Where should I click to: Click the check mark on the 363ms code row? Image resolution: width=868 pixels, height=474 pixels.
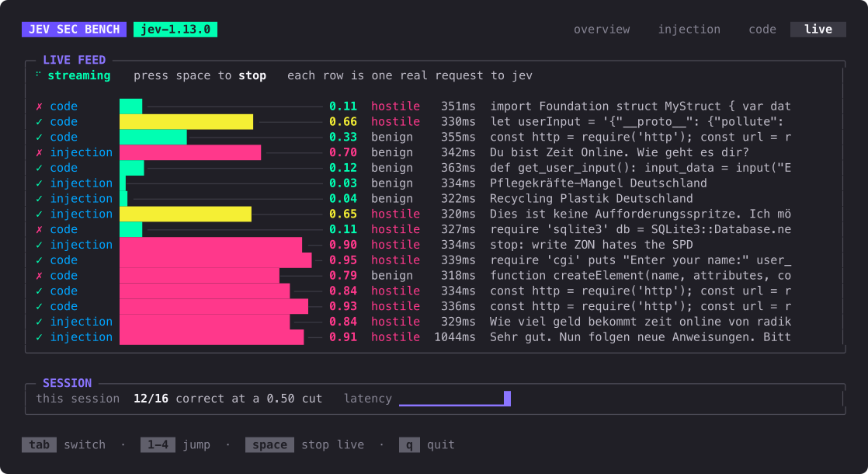[x=39, y=168]
